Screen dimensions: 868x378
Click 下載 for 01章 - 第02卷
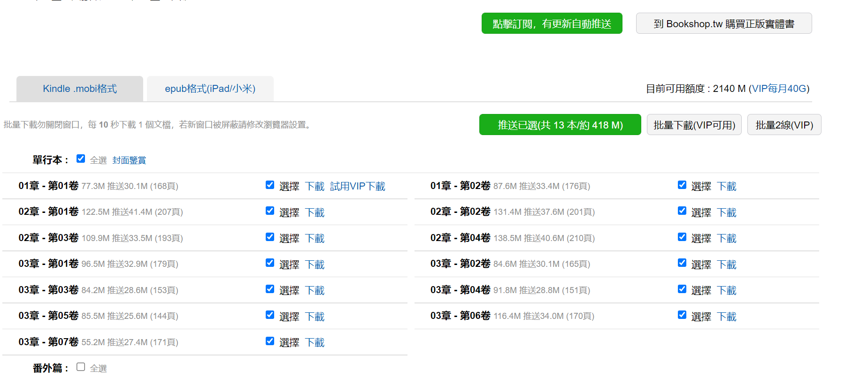726,187
